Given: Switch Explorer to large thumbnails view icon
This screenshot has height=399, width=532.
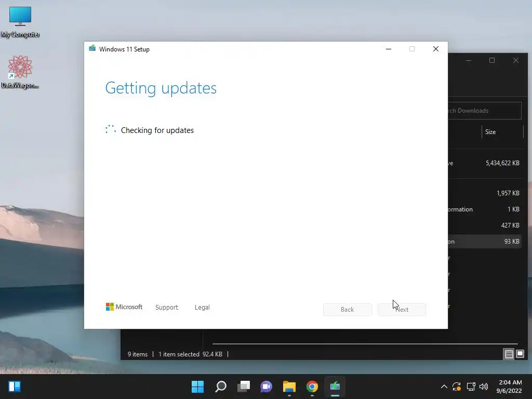Looking at the screenshot, I should click(520, 354).
